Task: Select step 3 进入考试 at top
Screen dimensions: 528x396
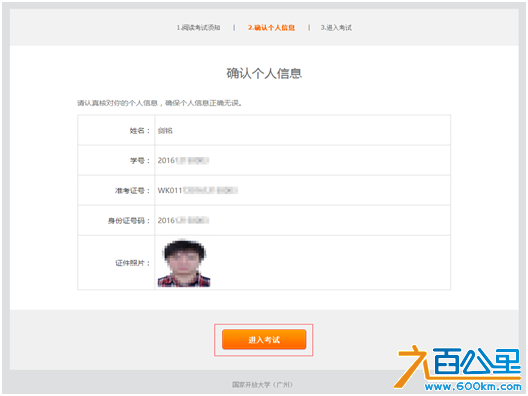Action: coord(336,28)
